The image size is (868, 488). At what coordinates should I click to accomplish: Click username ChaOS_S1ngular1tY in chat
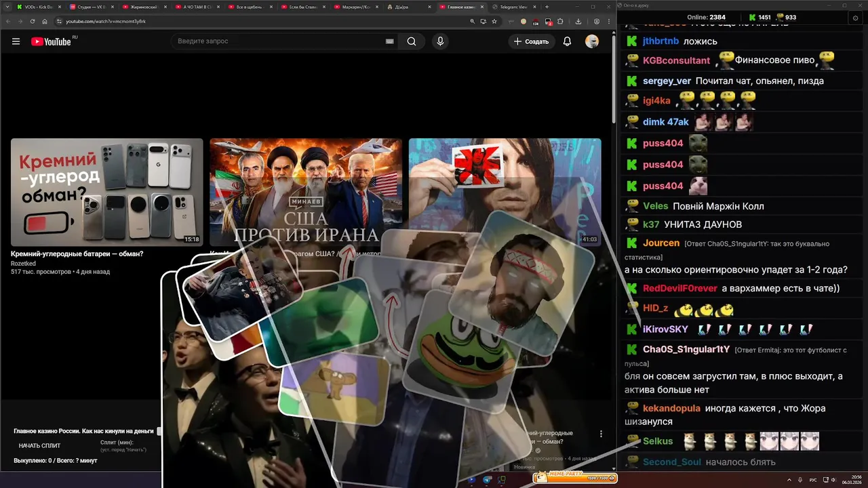coord(686,349)
